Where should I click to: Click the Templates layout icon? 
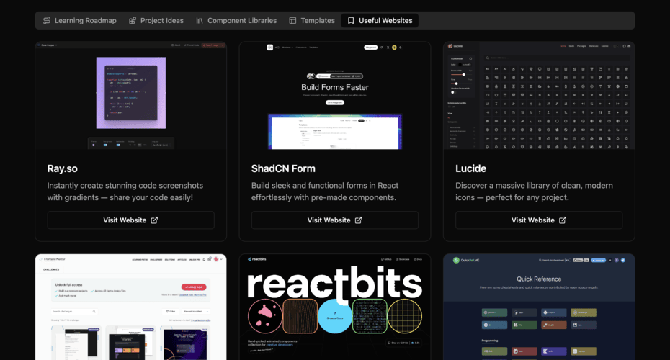coord(293,20)
